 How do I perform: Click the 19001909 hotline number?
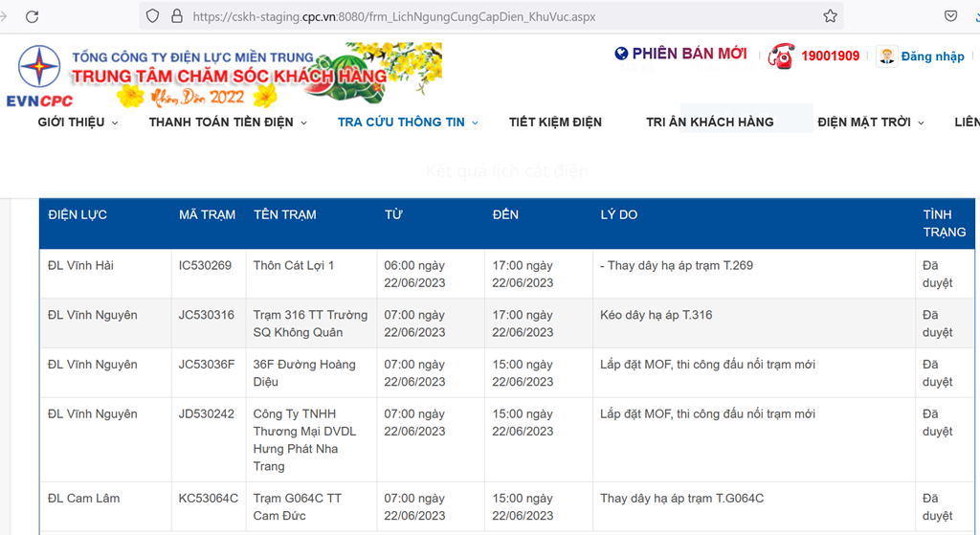pos(830,56)
